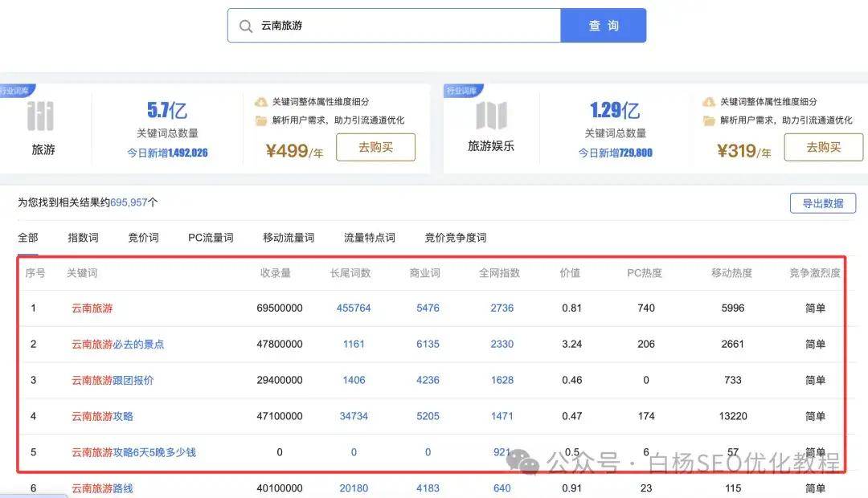Image resolution: width=868 pixels, height=498 pixels.
Task: Click mobile heat value 13220
Action: pos(733,416)
